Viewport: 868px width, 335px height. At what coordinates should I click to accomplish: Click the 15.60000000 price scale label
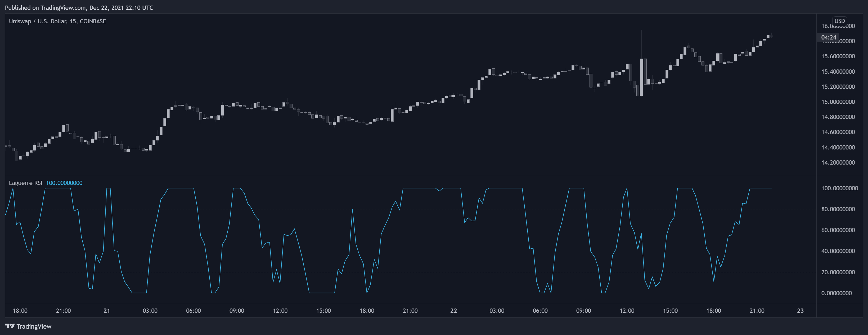(x=838, y=56)
